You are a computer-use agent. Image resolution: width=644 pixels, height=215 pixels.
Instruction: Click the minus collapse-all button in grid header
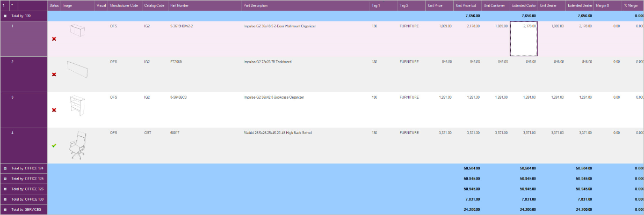point(13,6)
